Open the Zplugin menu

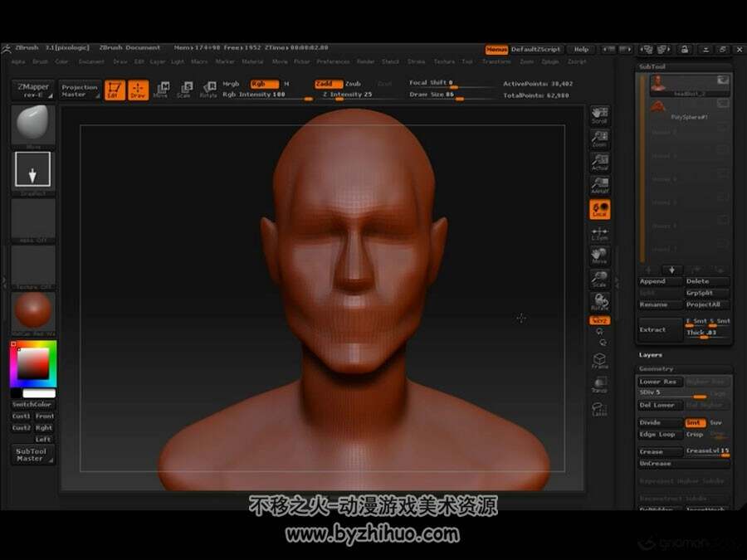coord(549,62)
